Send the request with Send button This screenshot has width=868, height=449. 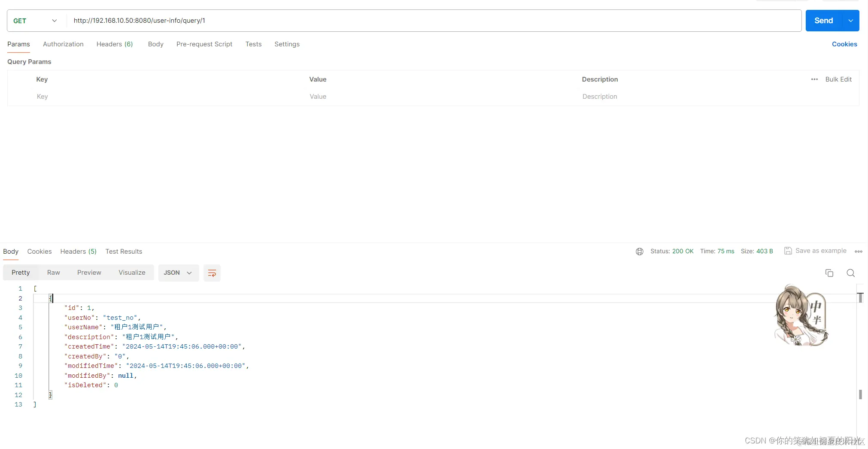[x=823, y=21]
